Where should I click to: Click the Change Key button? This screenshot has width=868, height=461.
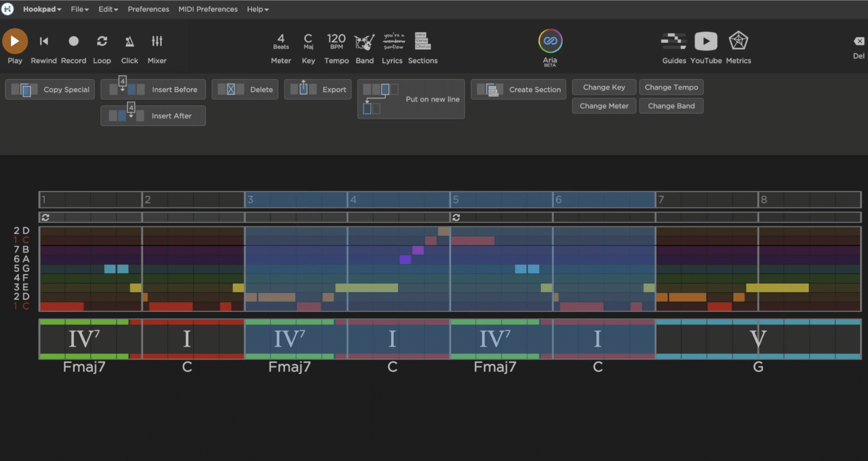tap(604, 87)
